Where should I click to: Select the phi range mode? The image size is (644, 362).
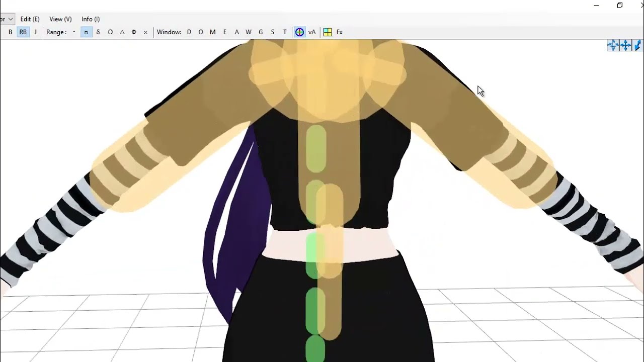134,32
